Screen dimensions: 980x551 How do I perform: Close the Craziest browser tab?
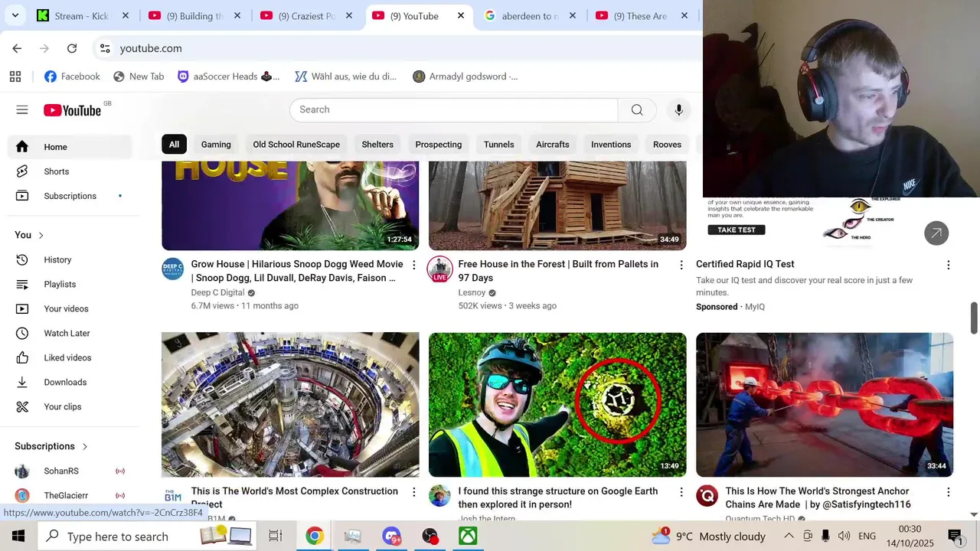(x=349, y=15)
